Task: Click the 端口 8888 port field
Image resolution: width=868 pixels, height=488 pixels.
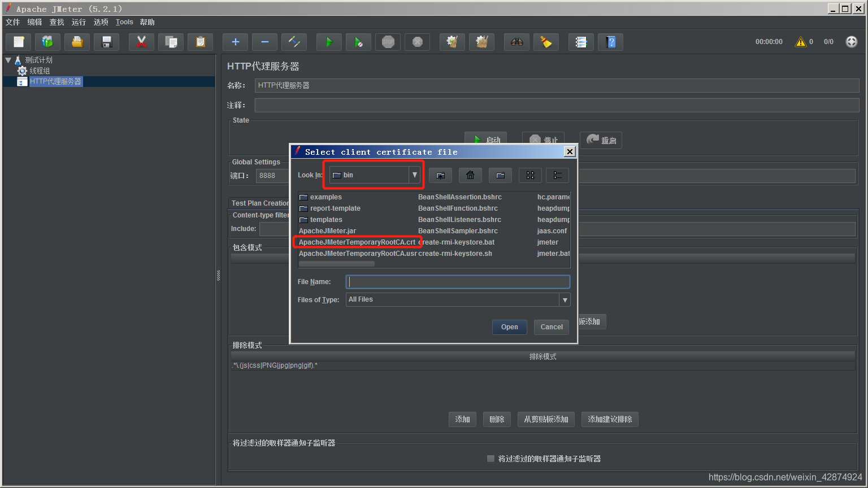Action: coord(273,176)
